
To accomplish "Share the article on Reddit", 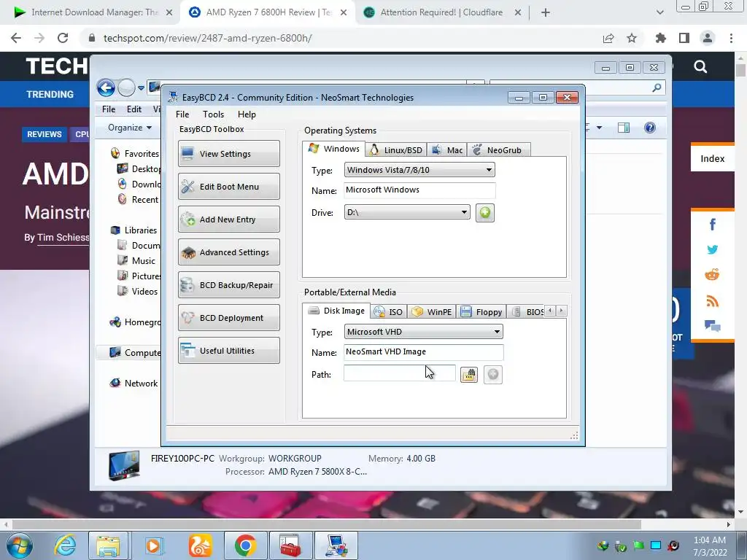I will (x=712, y=275).
